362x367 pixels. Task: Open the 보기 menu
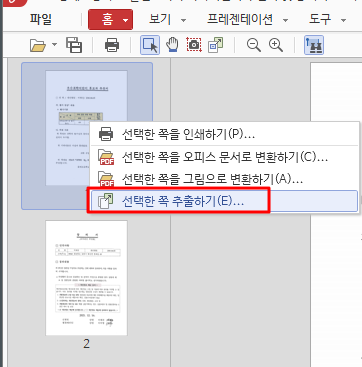coord(160,19)
